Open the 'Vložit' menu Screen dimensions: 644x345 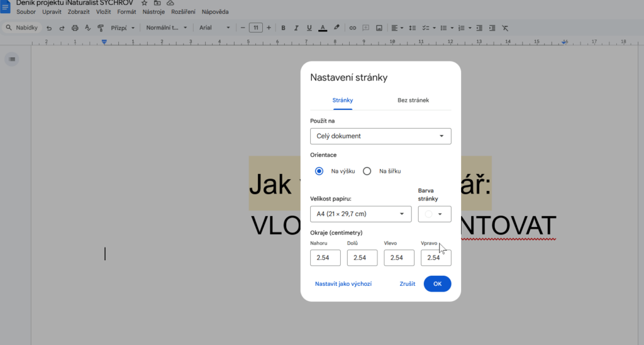[103, 12]
